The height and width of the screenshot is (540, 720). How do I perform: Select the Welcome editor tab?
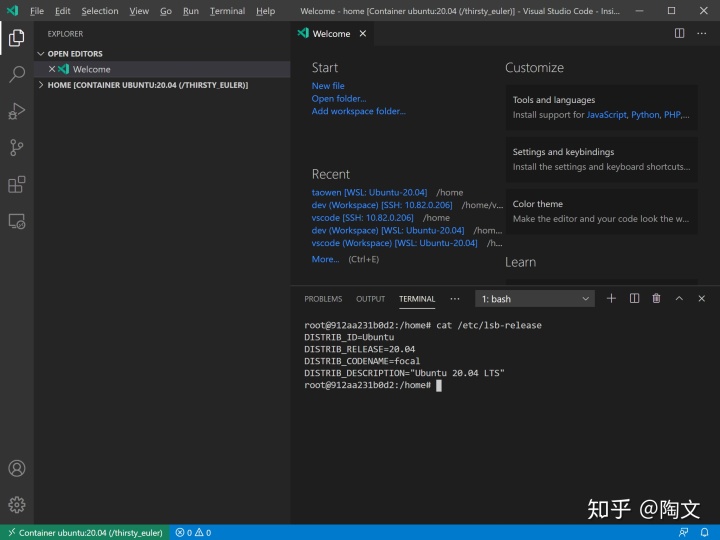pos(331,34)
